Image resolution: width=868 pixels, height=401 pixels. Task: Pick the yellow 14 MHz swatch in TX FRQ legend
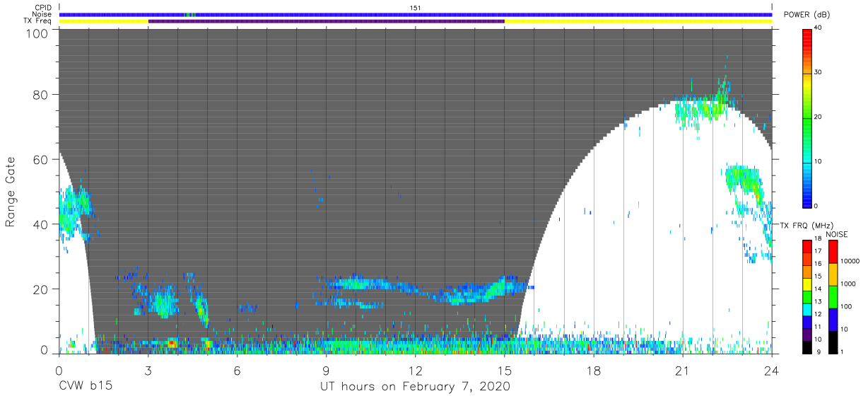[x=807, y=284]
